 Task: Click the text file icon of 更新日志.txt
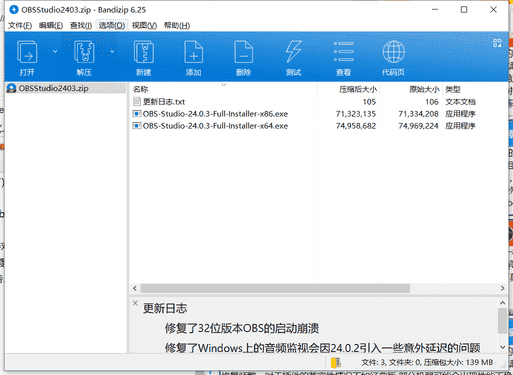tap(137, 102)
